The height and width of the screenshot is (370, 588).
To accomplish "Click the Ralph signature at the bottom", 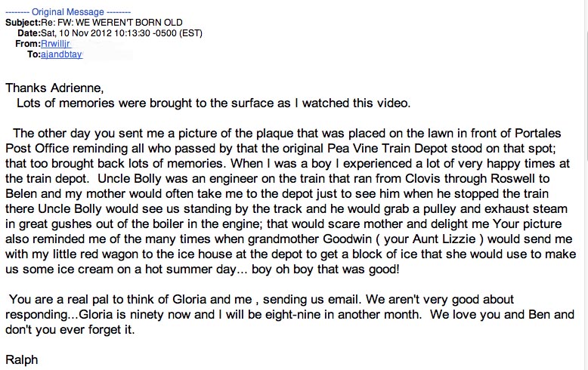I will pos(22,360).
